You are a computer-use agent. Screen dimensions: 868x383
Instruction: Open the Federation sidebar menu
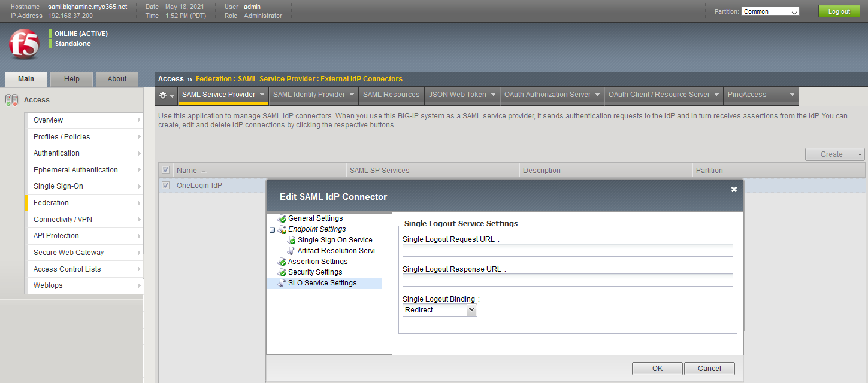[84, 203]
